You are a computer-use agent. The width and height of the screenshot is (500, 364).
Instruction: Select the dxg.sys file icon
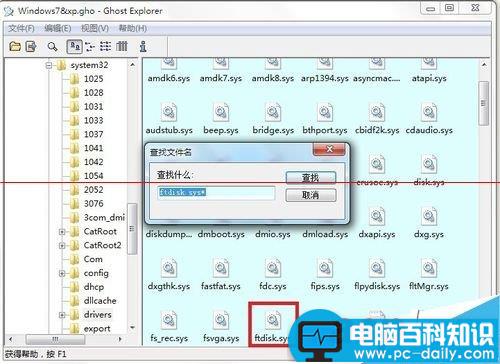point(429,216)
